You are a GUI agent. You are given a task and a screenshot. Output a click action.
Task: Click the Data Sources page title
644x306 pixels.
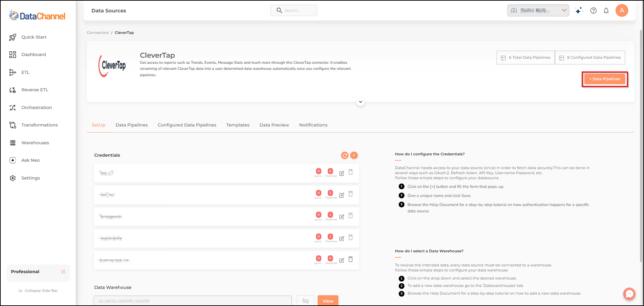click(x=109, y=11)
